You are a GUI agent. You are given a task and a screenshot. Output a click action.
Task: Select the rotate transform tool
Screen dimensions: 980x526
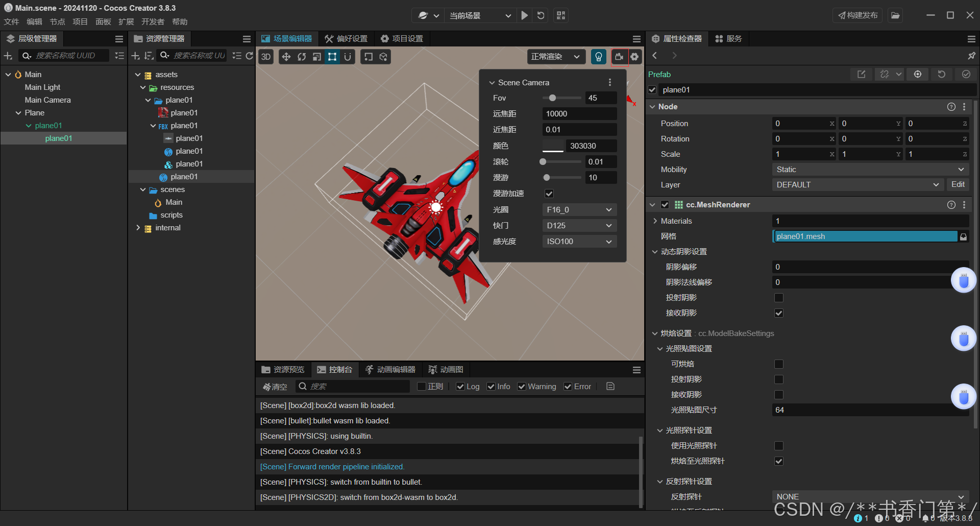coord(302,57)
